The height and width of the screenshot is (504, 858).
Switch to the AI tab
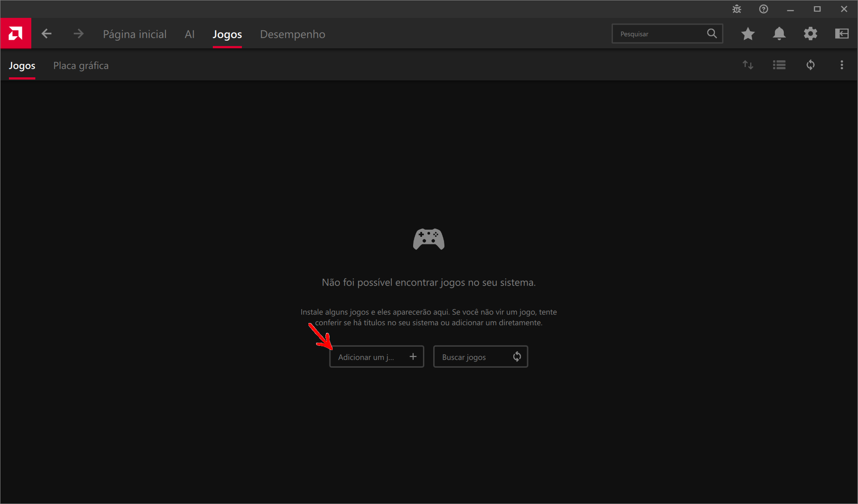point(190,34)
